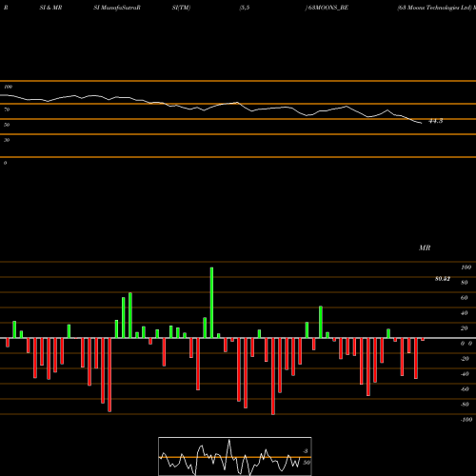Image resolution: width=476 pixels, height=476 pixels.
Task: Click the '20' label on the MR axis
Action: (x=465, y=328)
